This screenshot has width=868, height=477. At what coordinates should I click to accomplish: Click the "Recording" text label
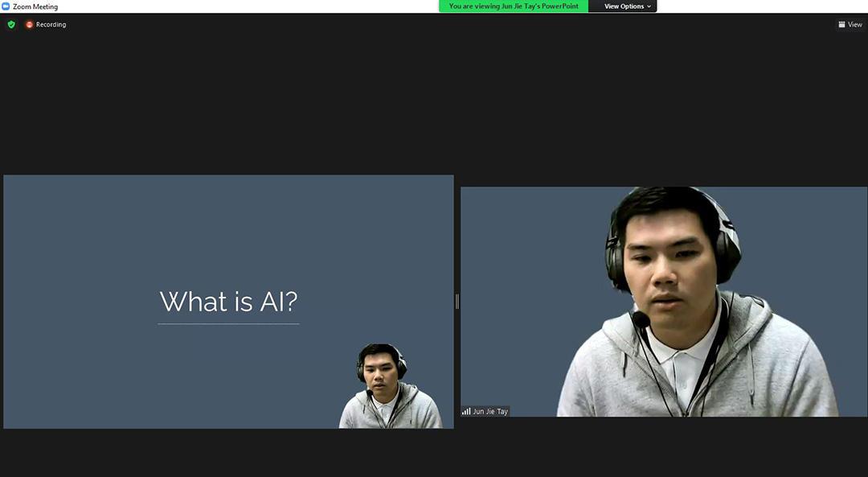tap(51, 24)
